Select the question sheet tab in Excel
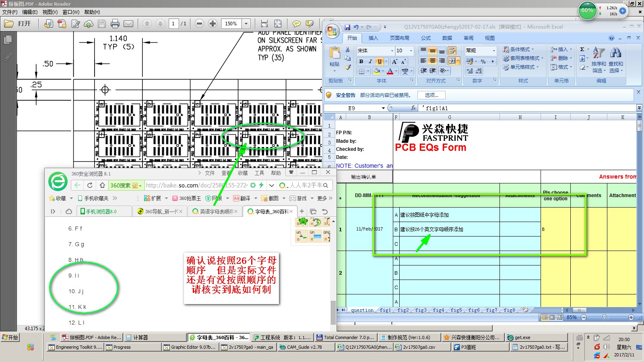This screenshot has height=362, width=644. pos(362,310)
